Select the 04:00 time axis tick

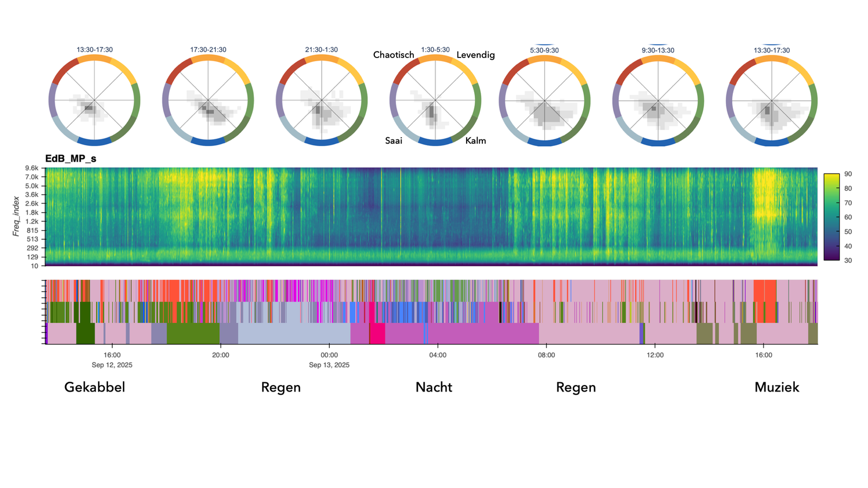pos(438,355)
